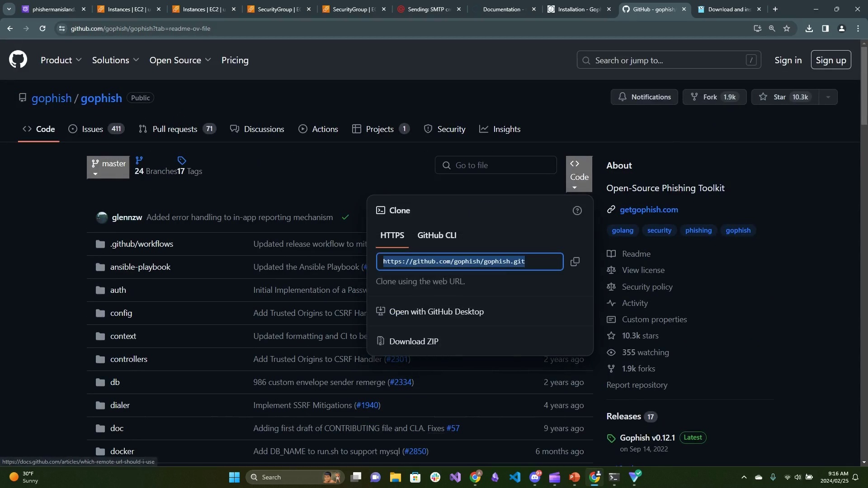Open the Projects tab
Screen dimensions: 868x488
click(x=381, y=129)
